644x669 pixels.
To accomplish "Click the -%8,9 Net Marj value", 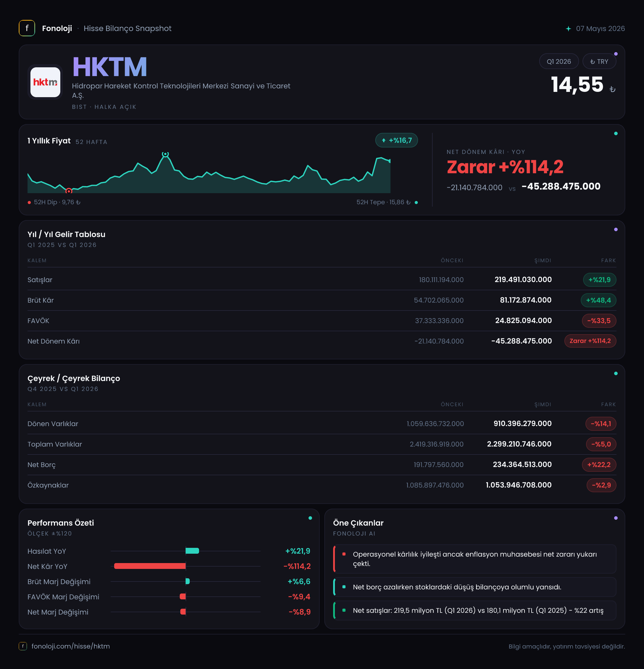I will click(299, 612).
